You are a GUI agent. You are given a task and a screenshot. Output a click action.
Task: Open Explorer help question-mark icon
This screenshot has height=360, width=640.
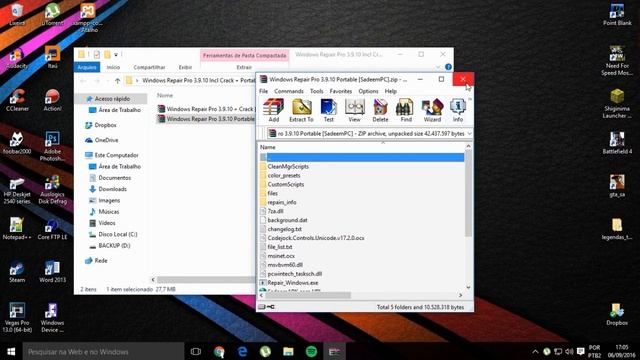[x=448, y=67]
